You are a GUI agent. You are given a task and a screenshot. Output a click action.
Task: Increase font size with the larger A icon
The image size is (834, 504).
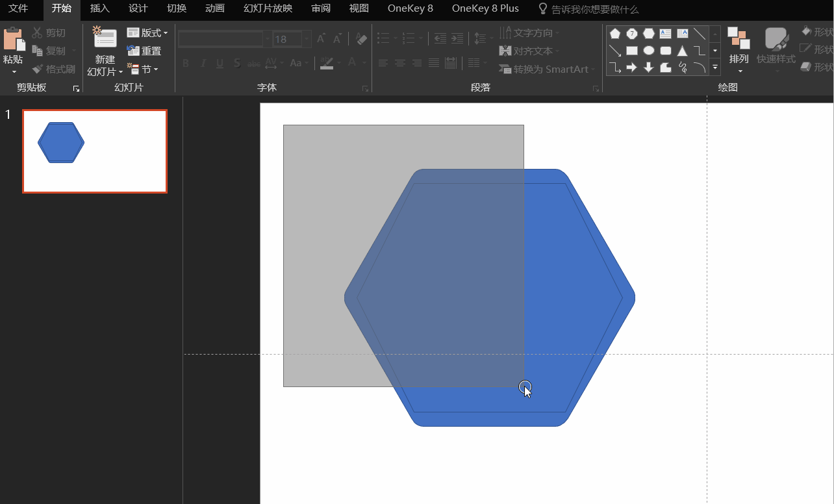pos(321,39)
